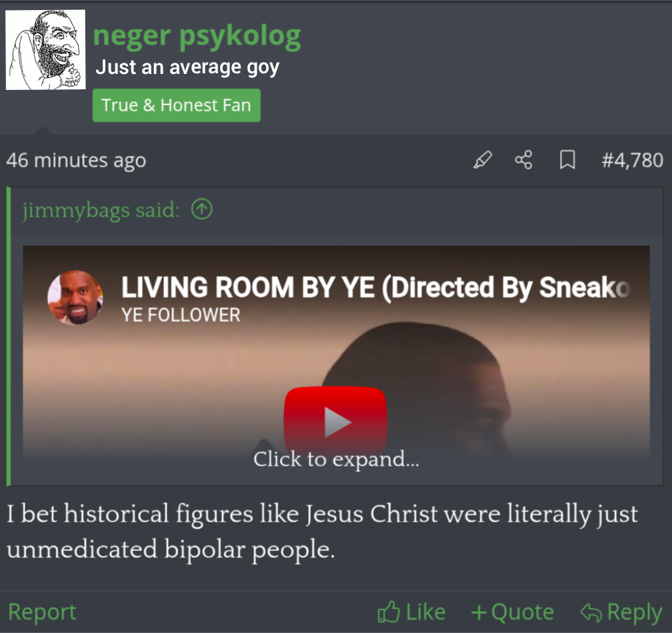Click the highlighter pen icon

483,160
